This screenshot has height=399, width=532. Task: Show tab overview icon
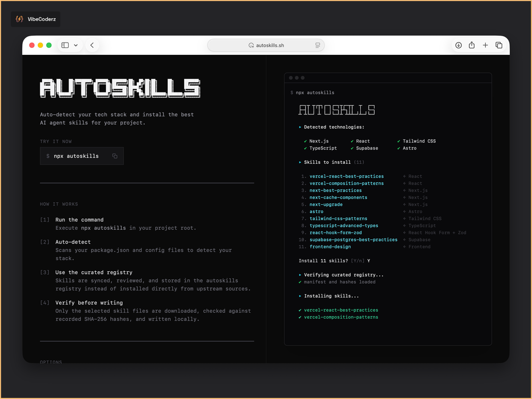coord(499,45)
